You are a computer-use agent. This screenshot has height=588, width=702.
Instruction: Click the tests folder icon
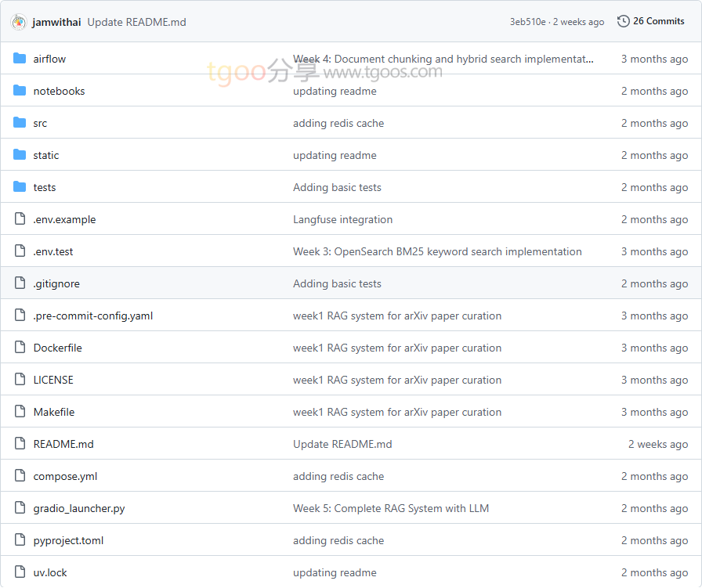click(x=20, y=187)
